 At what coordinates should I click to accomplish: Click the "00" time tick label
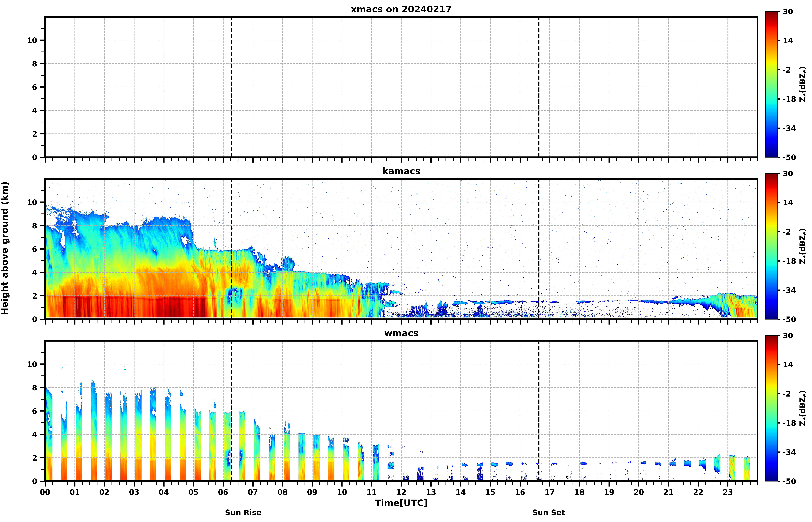(x=45, y=492)
